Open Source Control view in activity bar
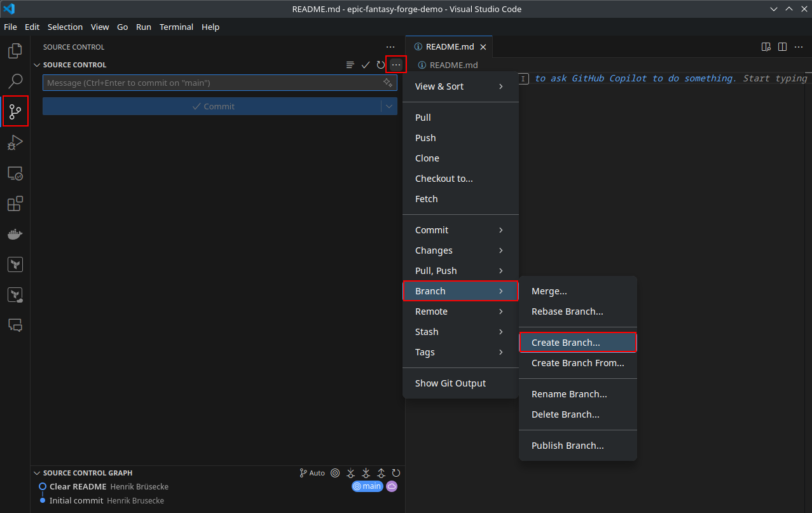The width and height of the screenshot is (812, 513). click(15, 111)
